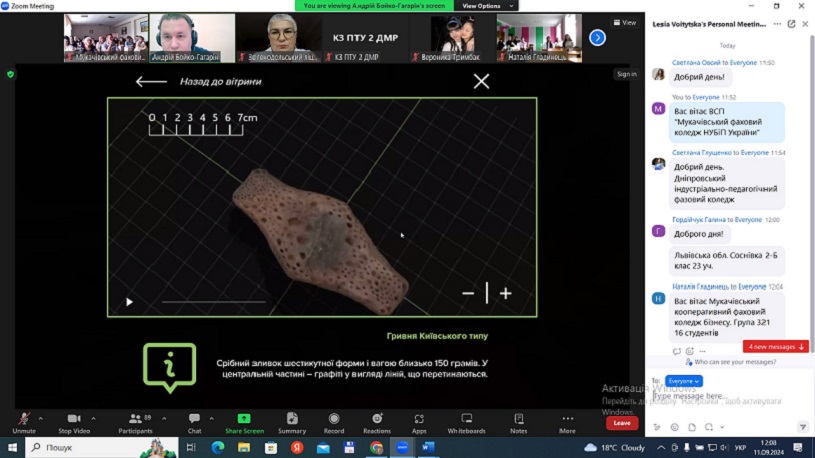Click the Sign in button

coord(626,74)
